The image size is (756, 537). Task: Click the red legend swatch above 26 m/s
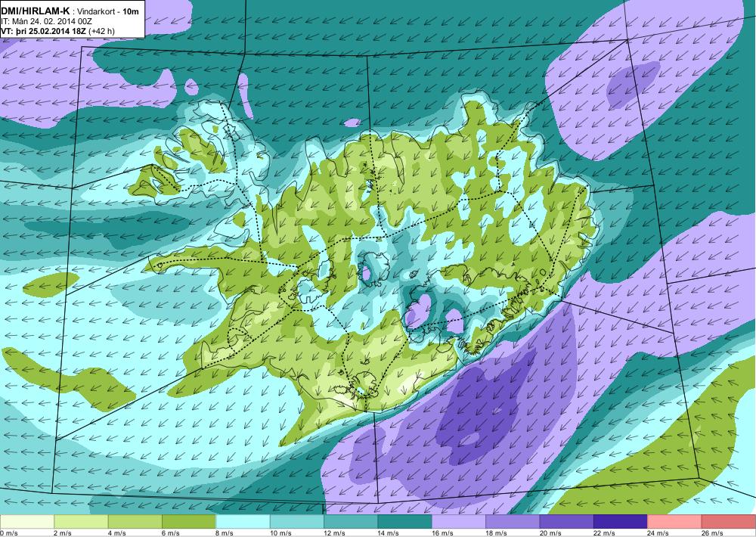point(729,522)
